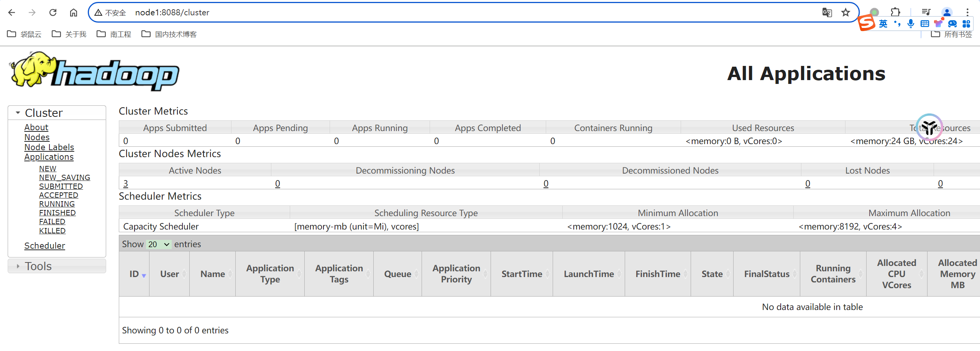Click the Sogou game controller icon
Viewport: 980px width, 351px height.
952,24
